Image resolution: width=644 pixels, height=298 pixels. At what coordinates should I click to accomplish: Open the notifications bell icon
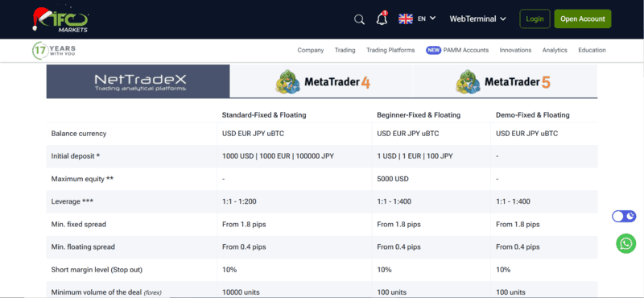382,19
